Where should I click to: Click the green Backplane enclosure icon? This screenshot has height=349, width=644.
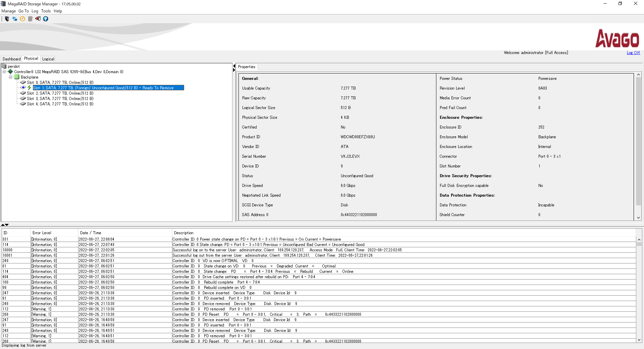click(17, 77)
